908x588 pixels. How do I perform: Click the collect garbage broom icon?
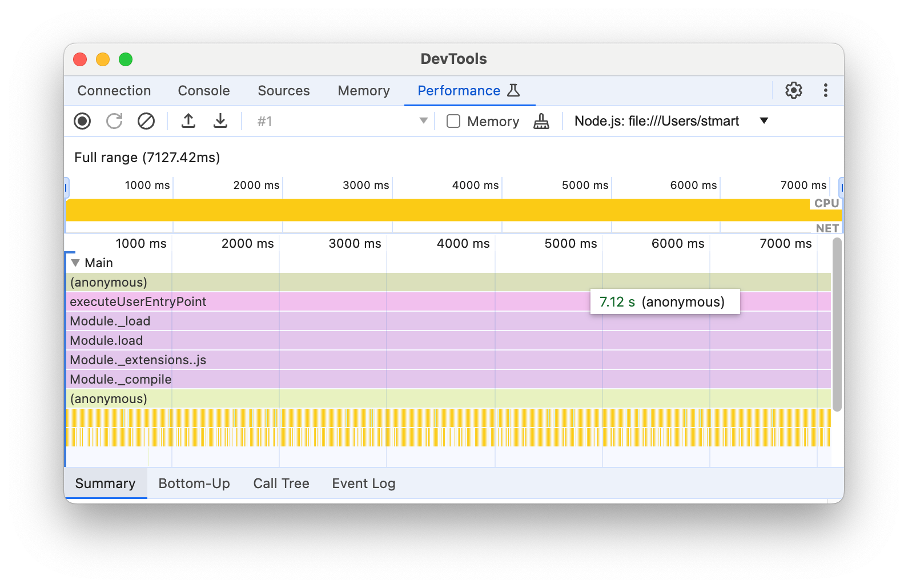[x=541, y=121]
